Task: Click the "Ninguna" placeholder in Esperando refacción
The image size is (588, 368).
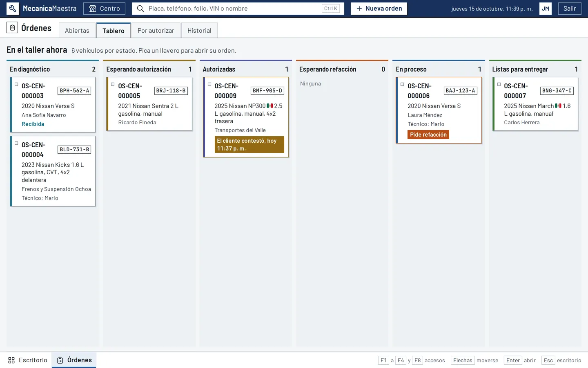Action: [310, 83]
